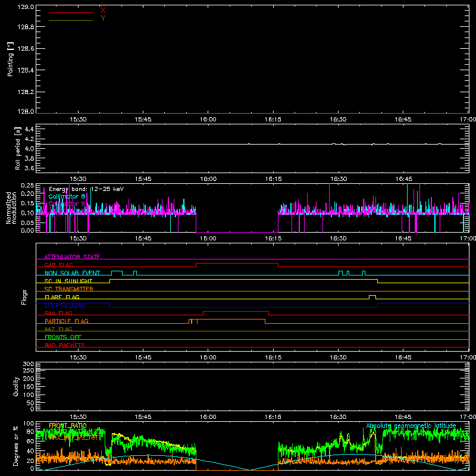Click the 60 tick on Degrees axis
This screenshot has height=476, width=476.
[30, 441]
